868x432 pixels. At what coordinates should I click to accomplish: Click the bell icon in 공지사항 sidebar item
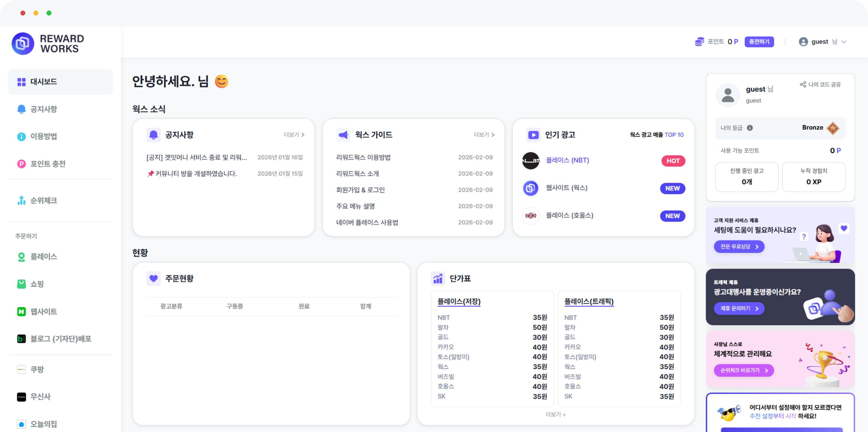(21, 109)
